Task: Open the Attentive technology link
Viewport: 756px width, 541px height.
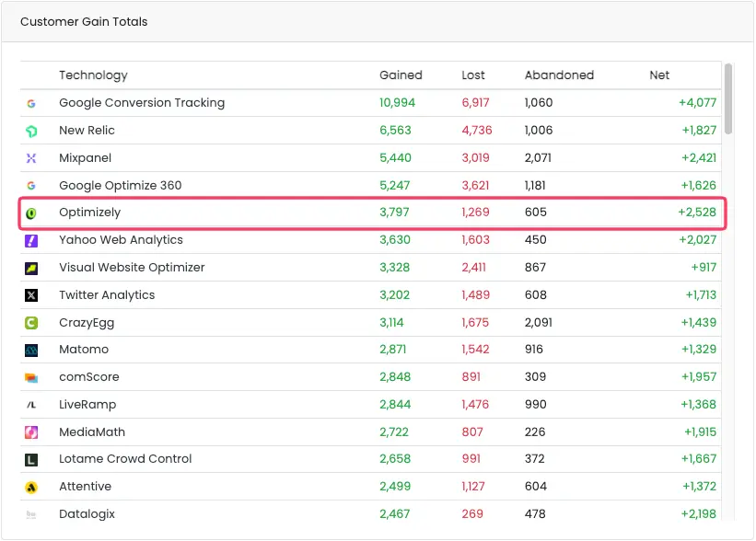Action: (86, 486)
